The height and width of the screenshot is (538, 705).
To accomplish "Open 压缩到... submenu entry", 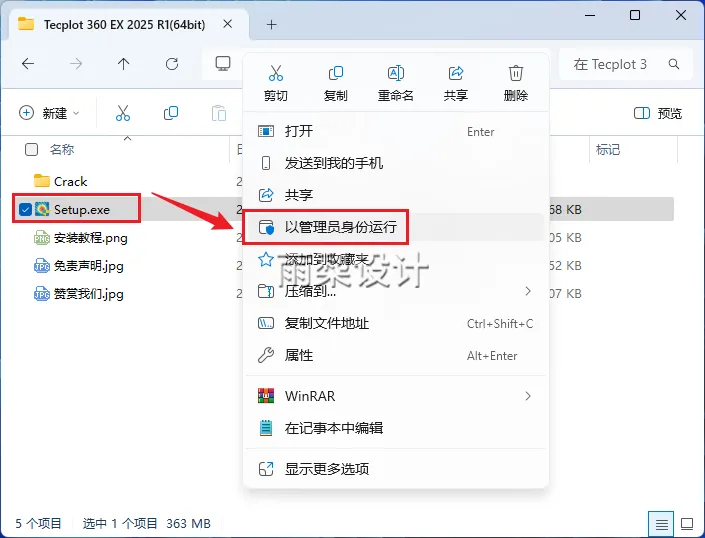I will coord(395,291).
